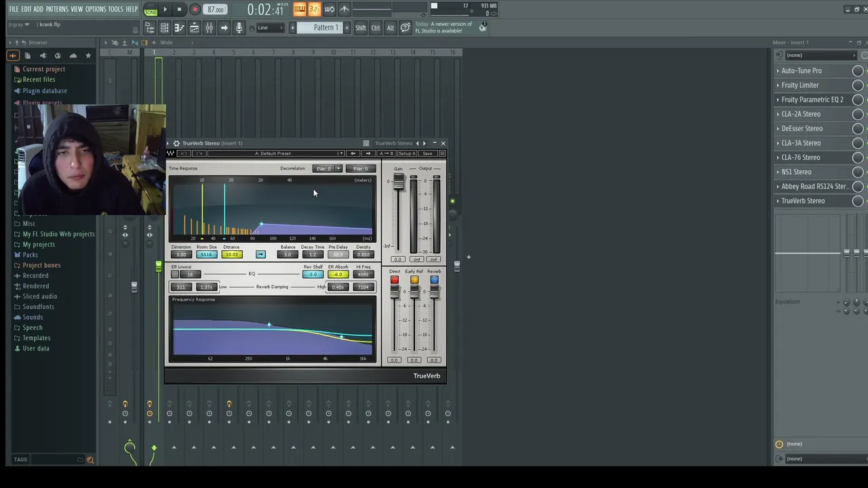The height and width of the screenshot is (488, 868).
Task: Open the PATTERNS menu
Action: coord(57,9)
